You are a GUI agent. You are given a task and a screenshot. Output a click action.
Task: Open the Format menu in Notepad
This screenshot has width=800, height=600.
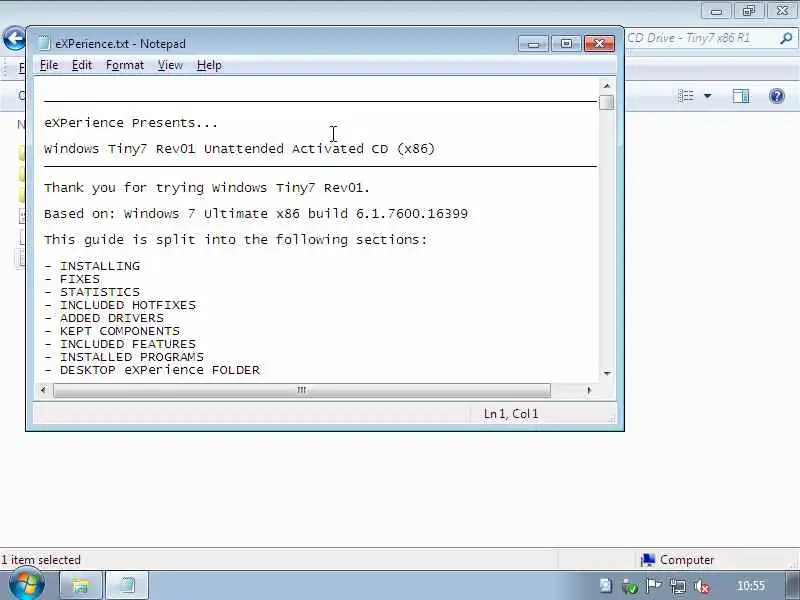point(125,65)
